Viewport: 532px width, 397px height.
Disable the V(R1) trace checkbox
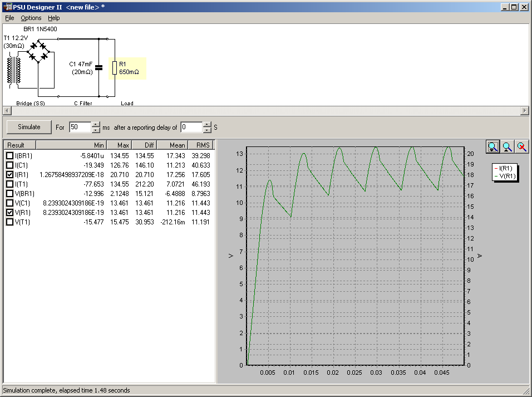point(10,213)
